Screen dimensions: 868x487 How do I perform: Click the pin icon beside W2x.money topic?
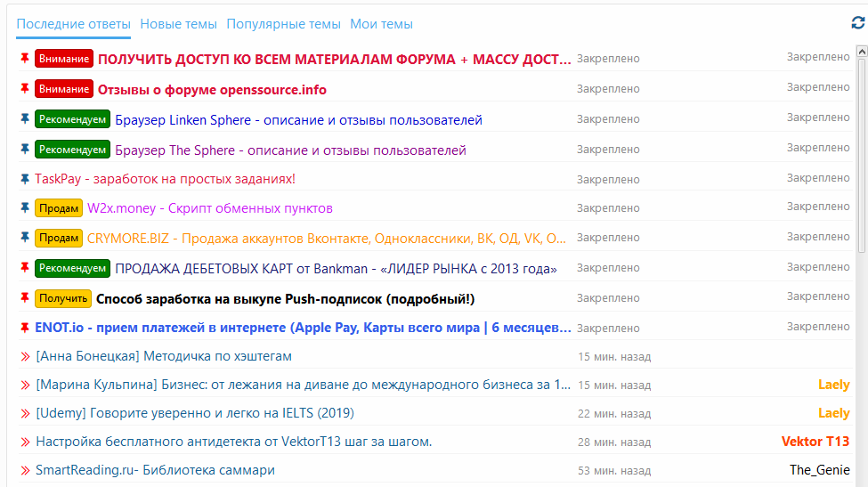pos(25,207)
